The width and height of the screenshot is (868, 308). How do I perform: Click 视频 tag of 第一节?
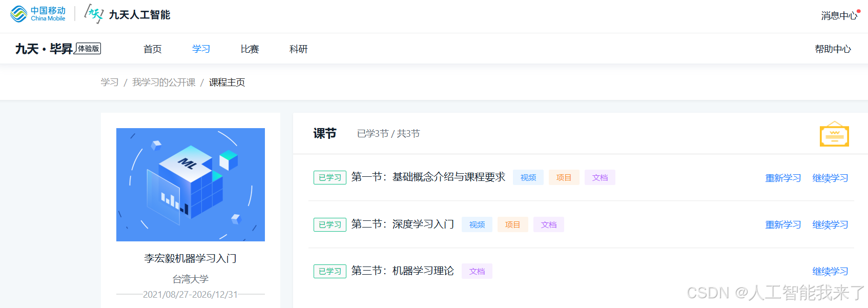pos(528,177)
